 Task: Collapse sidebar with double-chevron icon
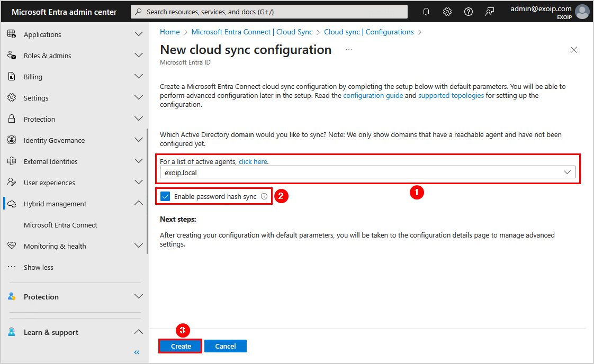tap(137, 352)
